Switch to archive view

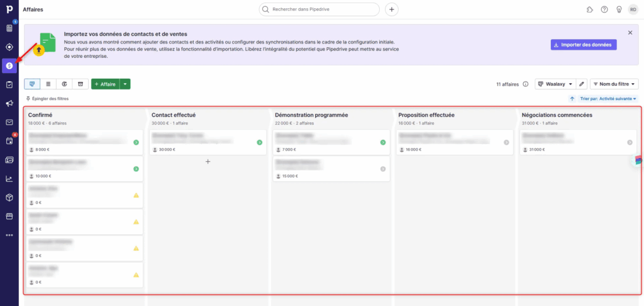pos(80,84)
